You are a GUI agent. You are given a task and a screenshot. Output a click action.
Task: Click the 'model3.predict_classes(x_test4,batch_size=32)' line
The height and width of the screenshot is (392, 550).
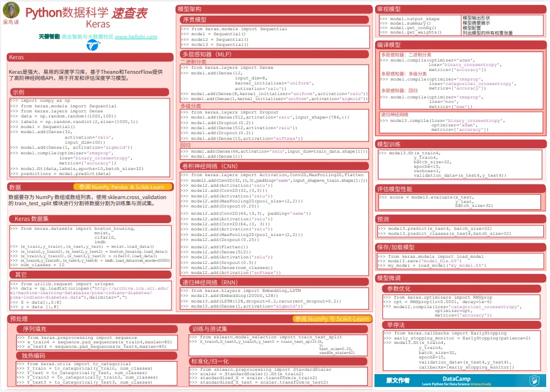tap(444, 233)
